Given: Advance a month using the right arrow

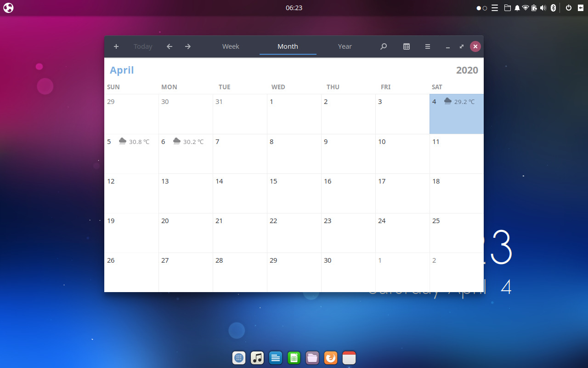Looking at the screenshot, I should [187, 46].
